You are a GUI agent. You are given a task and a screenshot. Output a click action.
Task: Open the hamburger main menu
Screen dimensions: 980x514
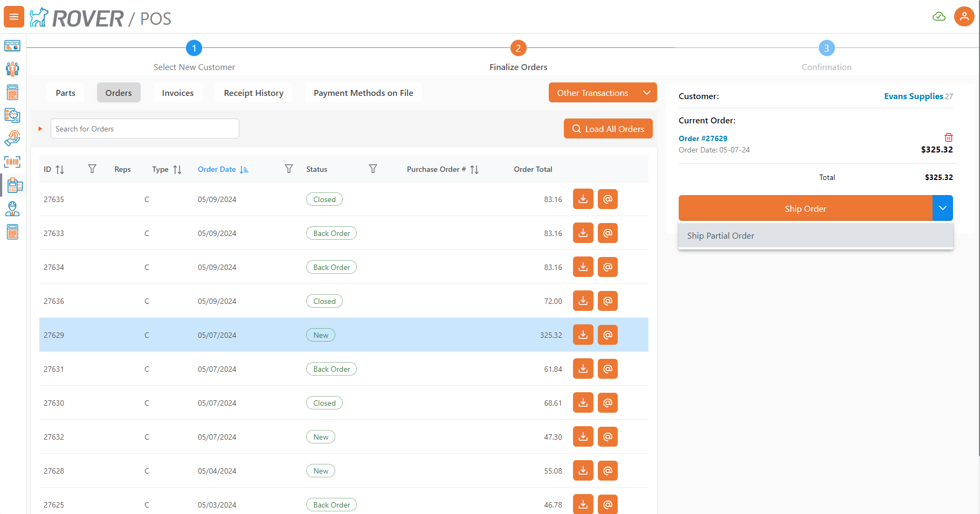13,17
